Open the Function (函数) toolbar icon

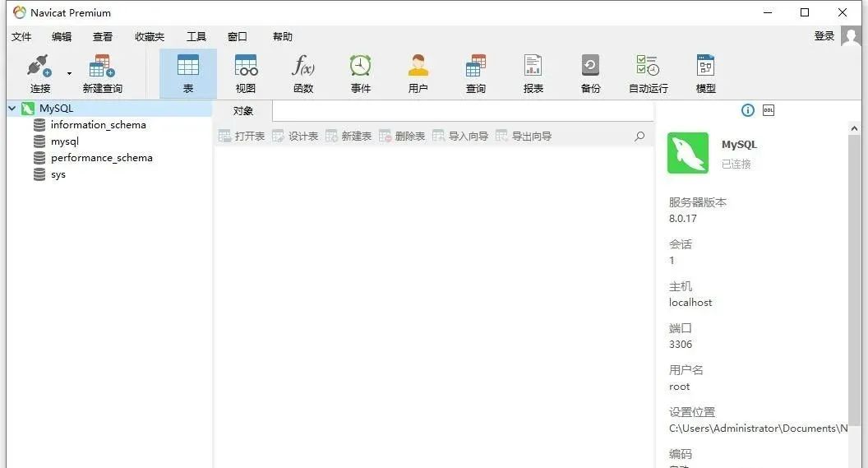[302, 66]
